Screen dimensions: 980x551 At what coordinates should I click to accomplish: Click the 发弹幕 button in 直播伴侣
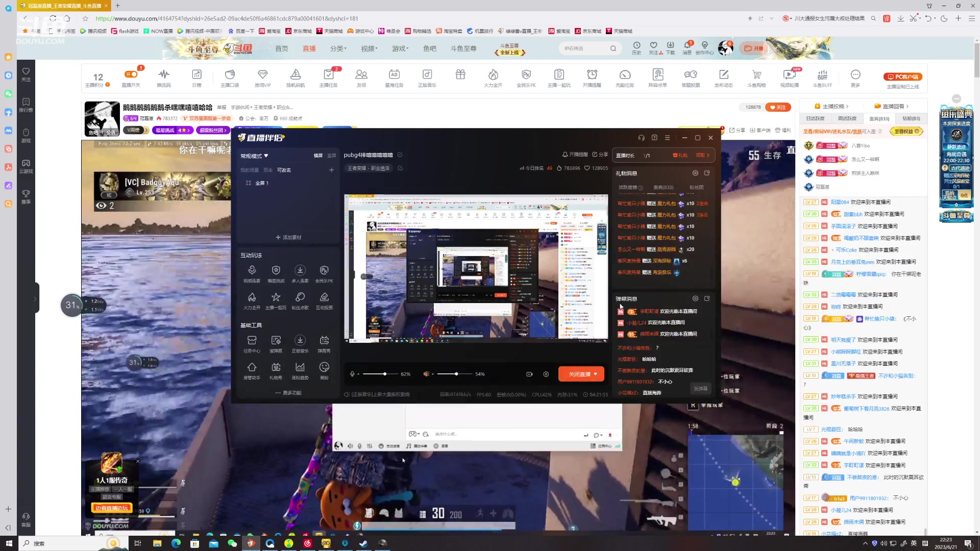[x=700, y=388]
